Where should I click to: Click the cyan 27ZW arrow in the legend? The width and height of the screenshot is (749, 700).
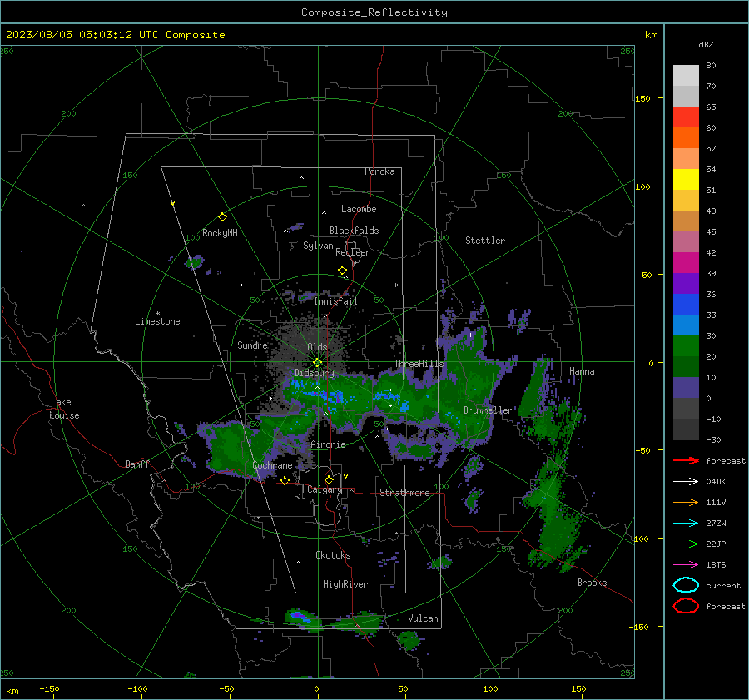tap(686, 524)
